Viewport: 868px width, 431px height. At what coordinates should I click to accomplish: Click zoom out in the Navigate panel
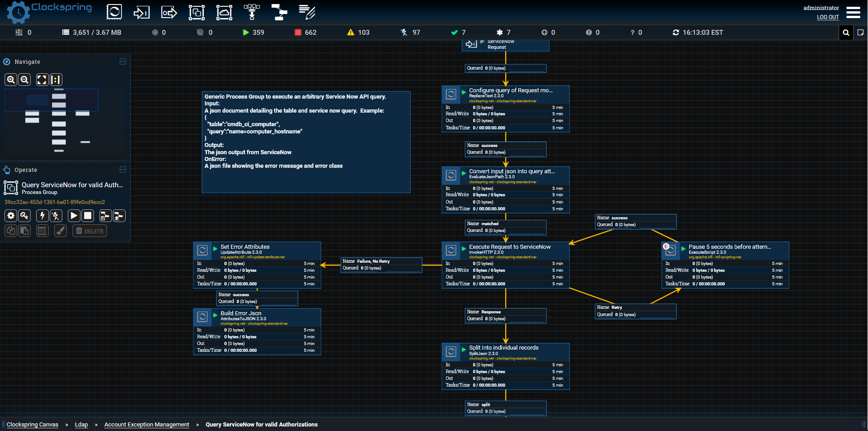[x=24, y=79]
